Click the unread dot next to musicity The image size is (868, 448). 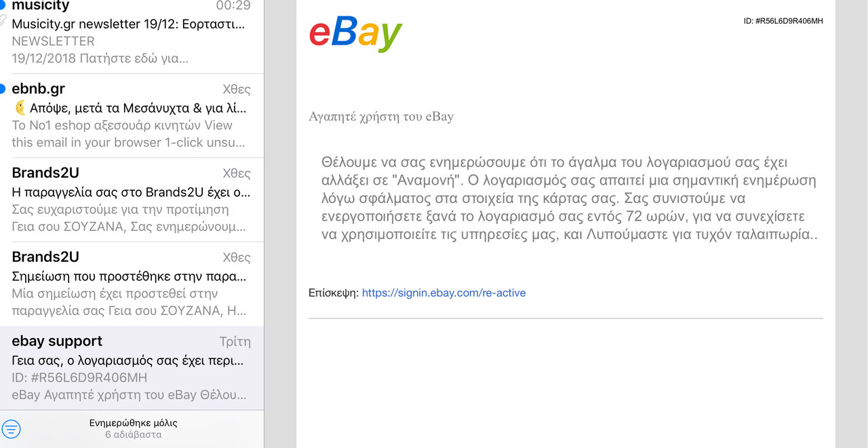point(3,5)
